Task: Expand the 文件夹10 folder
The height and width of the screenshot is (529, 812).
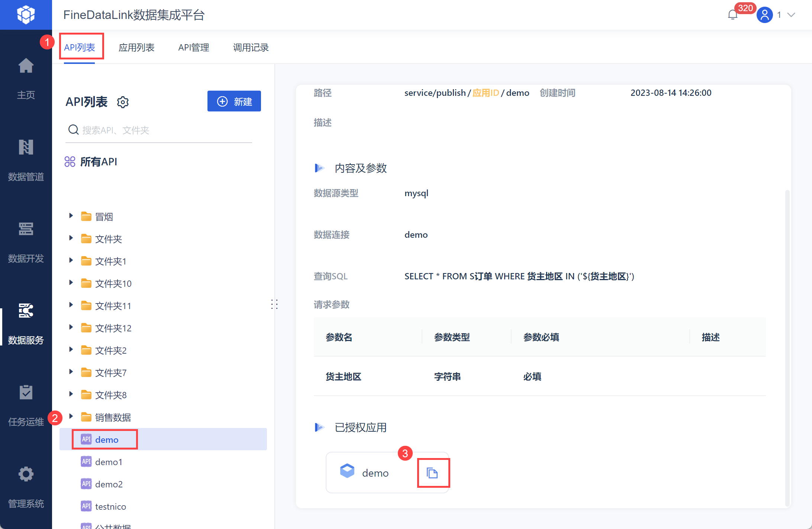Action: coord(71,283)
